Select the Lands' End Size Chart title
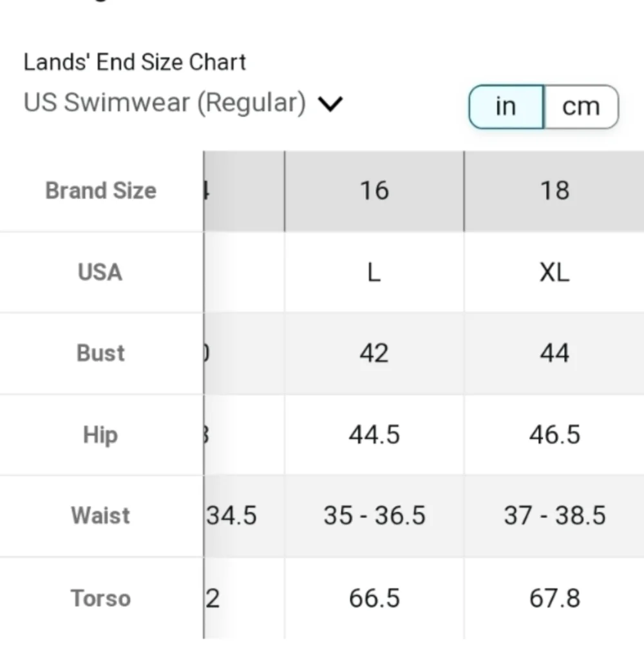The height and width of the screenshot is (647, 644). (135, 63)
